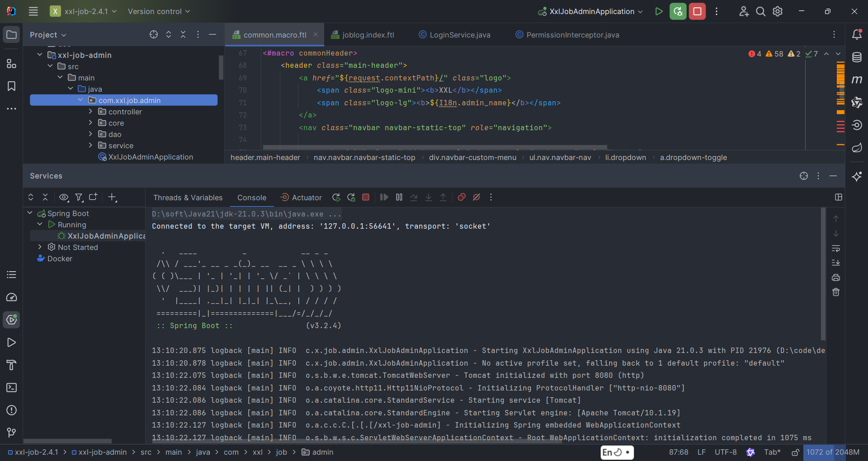Open Actuator tab
The width and height of the screenshot is (868, 461).
tap(301, 198)
